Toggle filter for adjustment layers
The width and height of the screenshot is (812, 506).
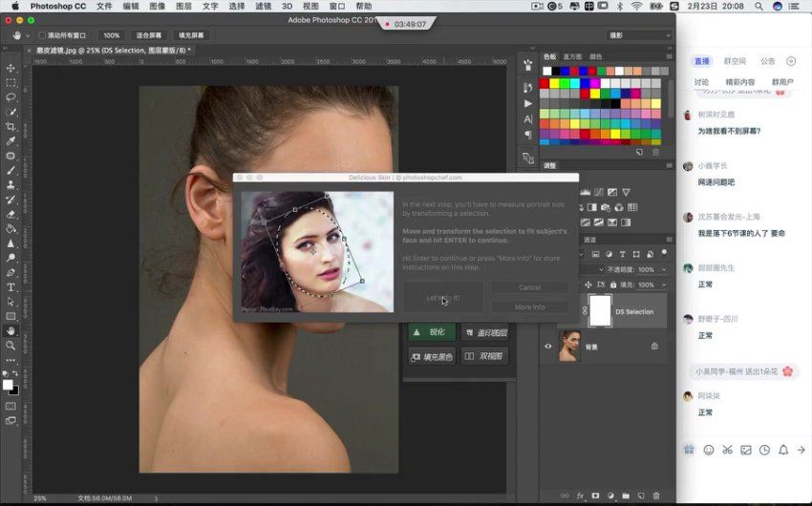(x=609, y=254)
